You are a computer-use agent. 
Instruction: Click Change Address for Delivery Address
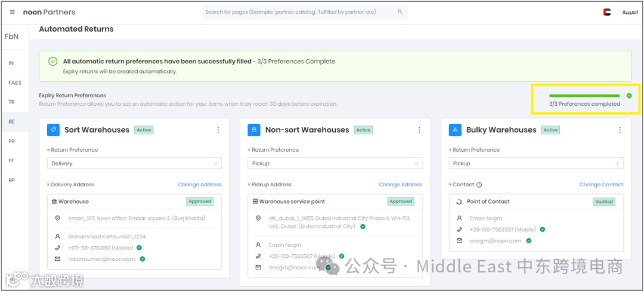coord(200,185)
